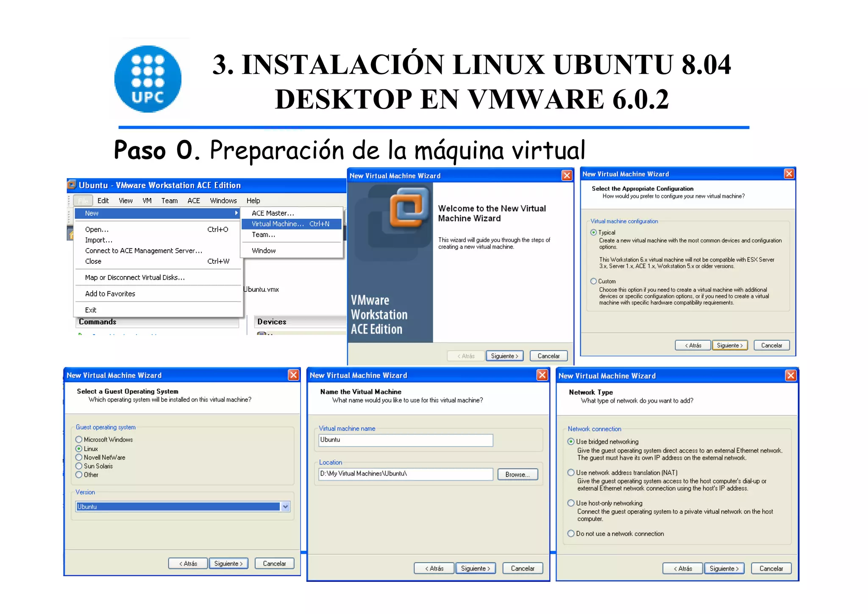
Task: Select Window in New submenu
Action: (292, 251)
